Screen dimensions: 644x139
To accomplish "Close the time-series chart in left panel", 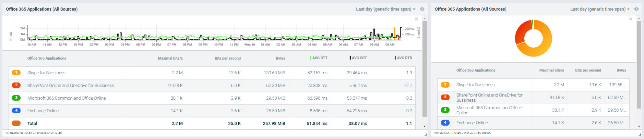I will coord(416,19).
